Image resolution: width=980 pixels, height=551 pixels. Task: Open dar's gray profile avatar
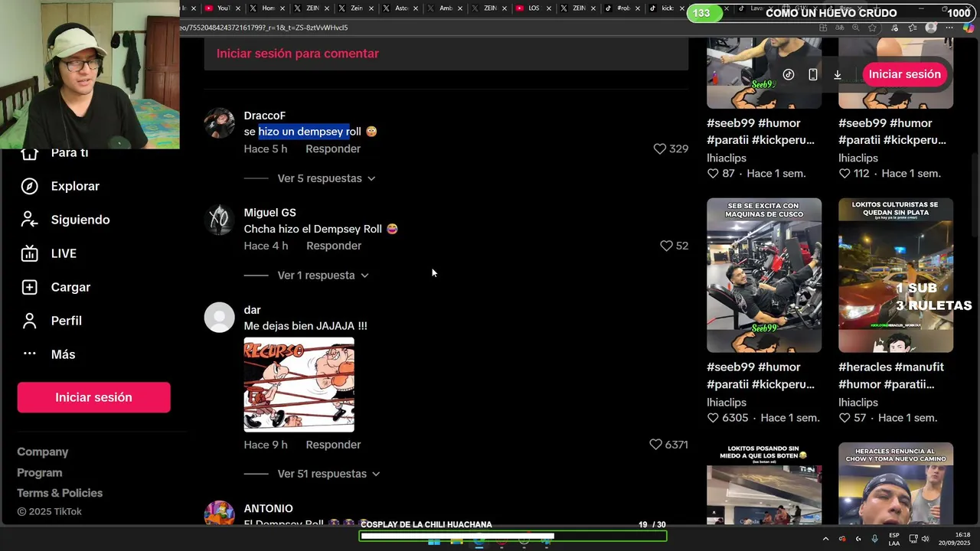point(219,317)
